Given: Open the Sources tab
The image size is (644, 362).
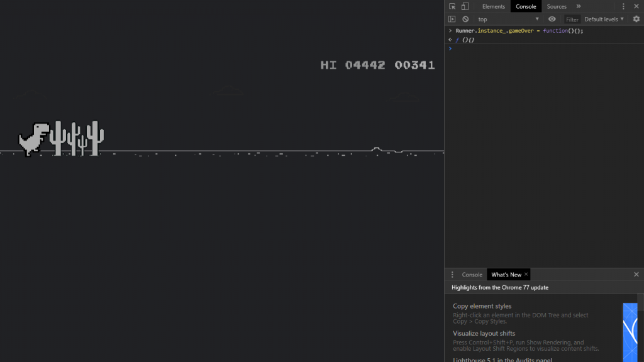Looking at the screenshot, I should tap(557, 6).
